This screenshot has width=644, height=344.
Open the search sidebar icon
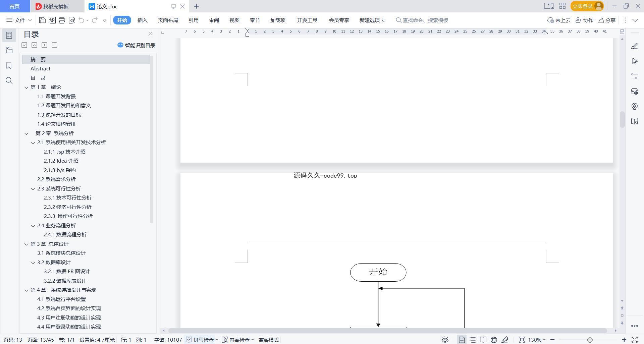coord(9,80)
